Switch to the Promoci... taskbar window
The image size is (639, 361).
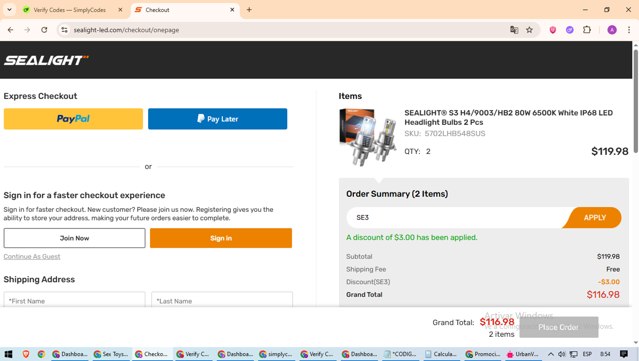pyautogui.click(x=483, y=354)
